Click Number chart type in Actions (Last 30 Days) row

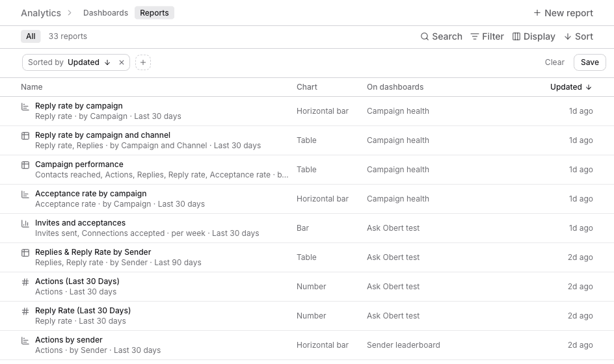click(312, 287)
